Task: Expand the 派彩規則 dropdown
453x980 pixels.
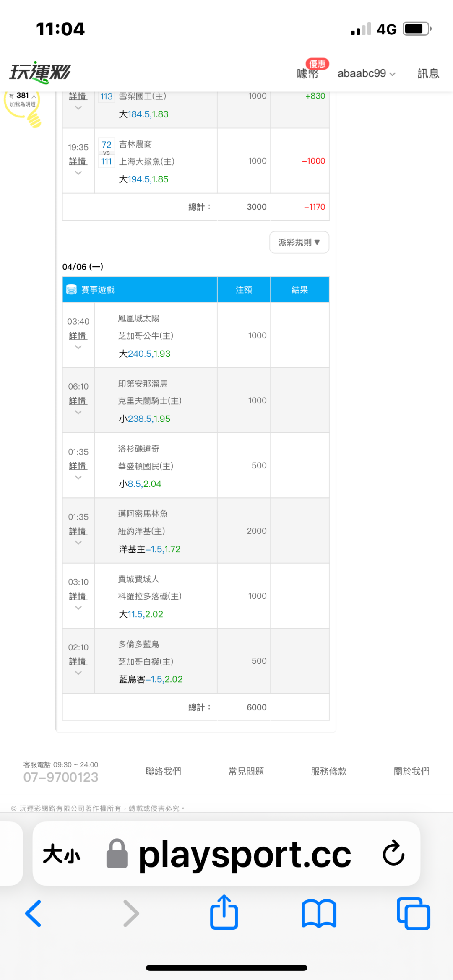Action: [299, 242]
